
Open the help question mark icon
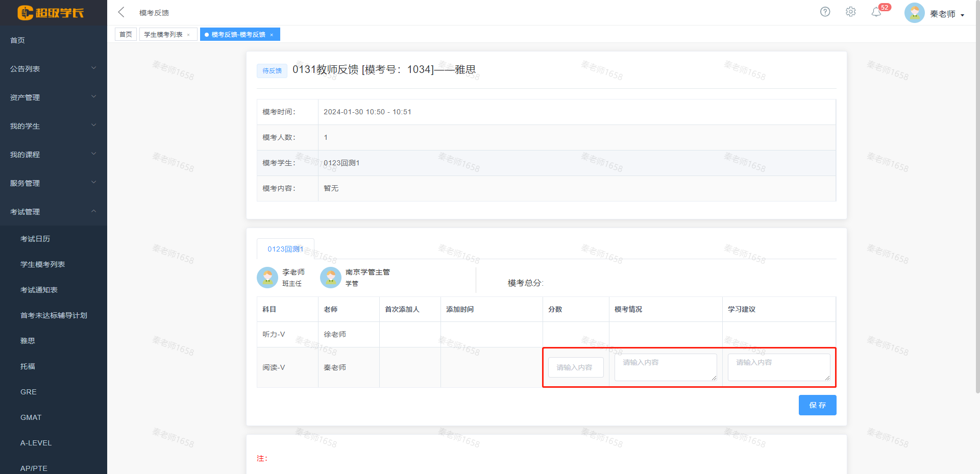click(825, 12)
